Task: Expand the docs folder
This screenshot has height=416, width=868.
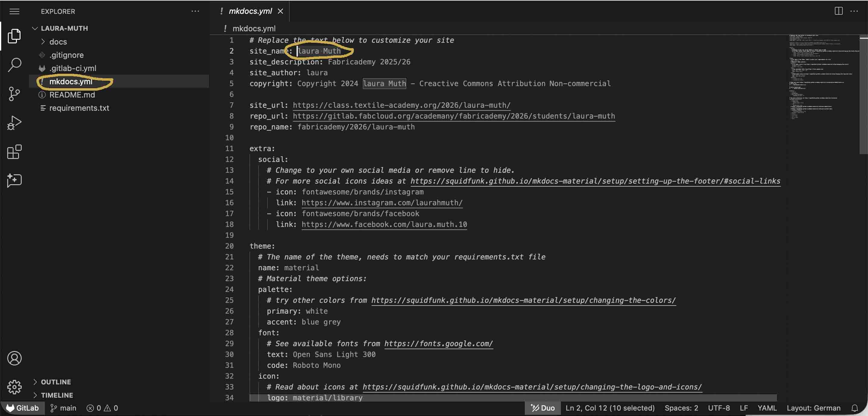Action: [x=58, y=42]
